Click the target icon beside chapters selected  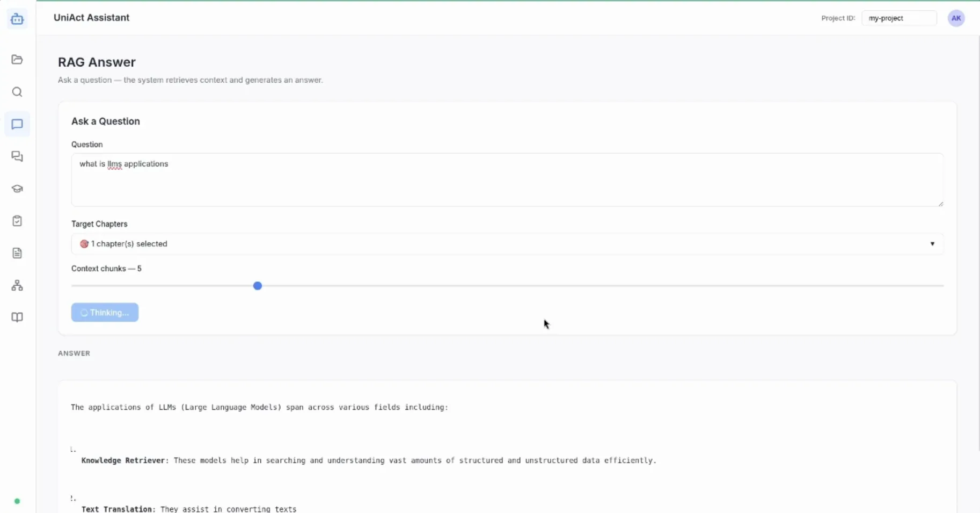click(x=84, y=244)
